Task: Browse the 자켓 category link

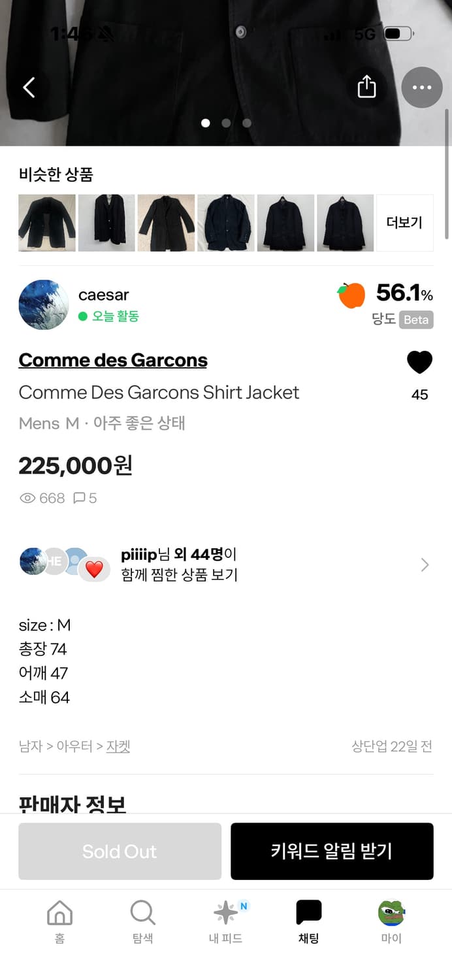Action: point(119,746)
